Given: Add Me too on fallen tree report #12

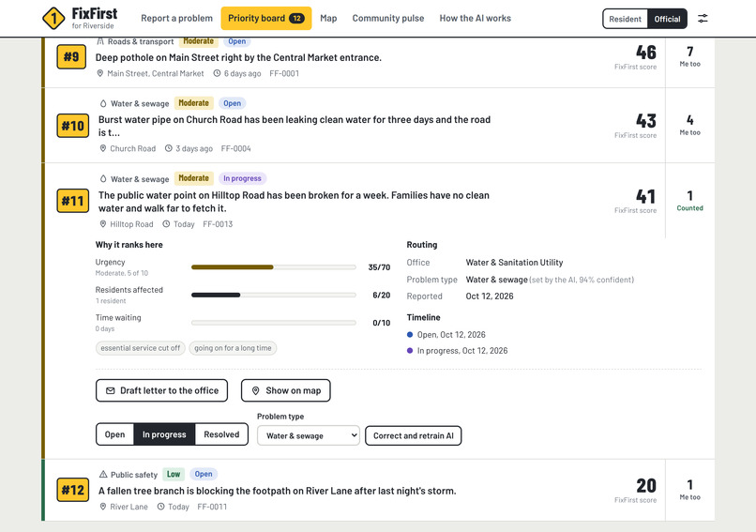Looking at the screenshot, I should click(690, 490).
